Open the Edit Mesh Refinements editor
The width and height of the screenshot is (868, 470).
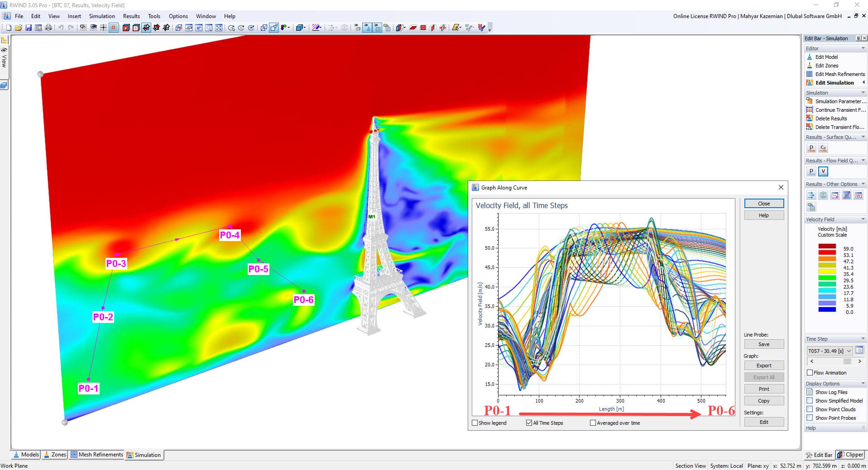(839, 74)
